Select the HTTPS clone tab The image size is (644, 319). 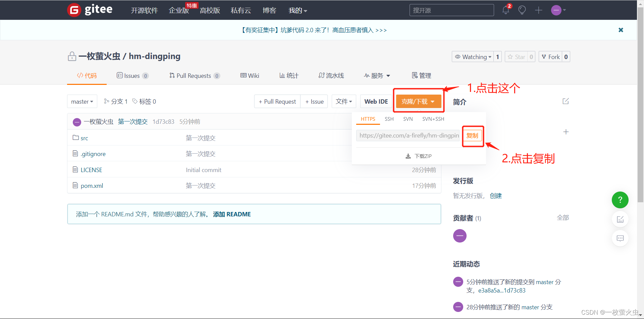coord(368,119)
